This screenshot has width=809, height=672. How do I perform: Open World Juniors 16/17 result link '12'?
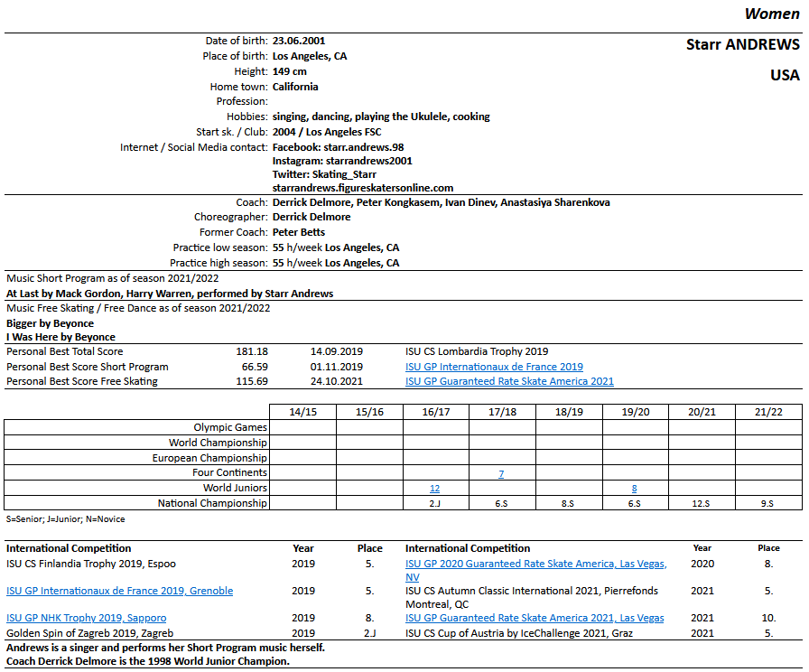click(x=435, y=489)
